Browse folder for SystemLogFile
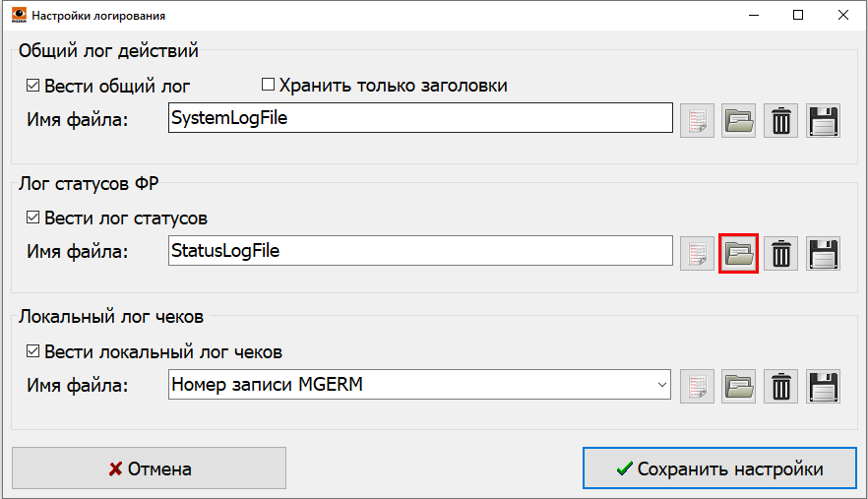Image resolution: width=868 pixels, height=499 pixels. tap(738, 120)
